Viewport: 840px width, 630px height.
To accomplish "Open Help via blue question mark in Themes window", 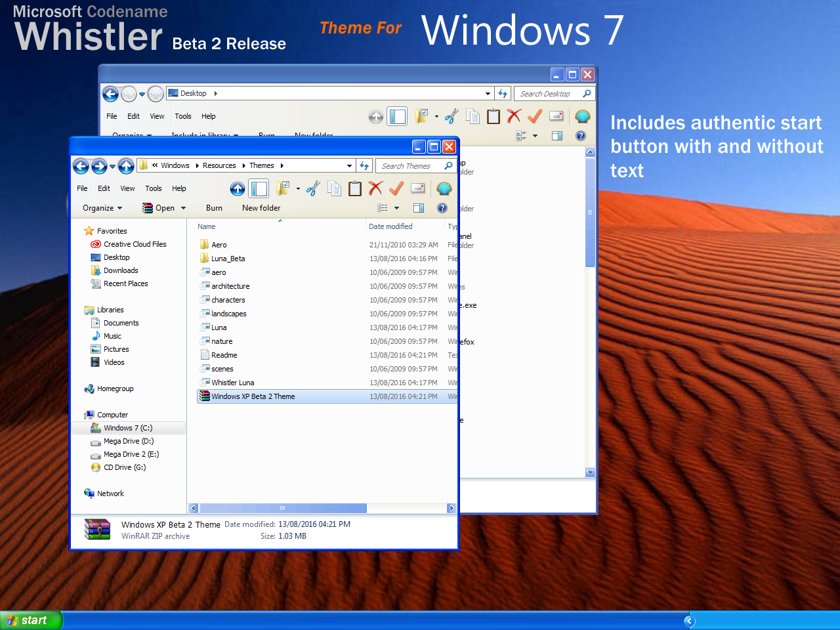I will [442, 208].
